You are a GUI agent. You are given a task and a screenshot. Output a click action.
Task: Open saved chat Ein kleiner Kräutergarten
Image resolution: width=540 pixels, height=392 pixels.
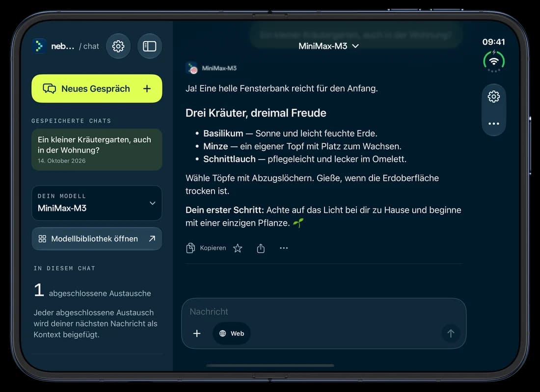(x=97, y=149)
